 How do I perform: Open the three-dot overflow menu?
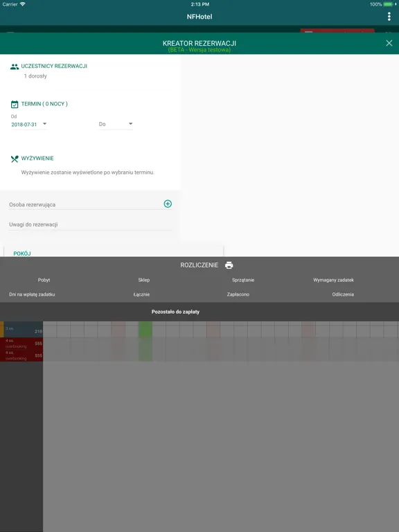[x=389, y=17]
